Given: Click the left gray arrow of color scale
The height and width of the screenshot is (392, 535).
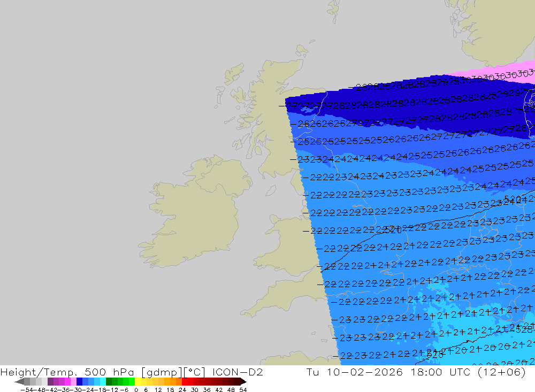Looking at the screenshot, I should click(x=19, y=381).
